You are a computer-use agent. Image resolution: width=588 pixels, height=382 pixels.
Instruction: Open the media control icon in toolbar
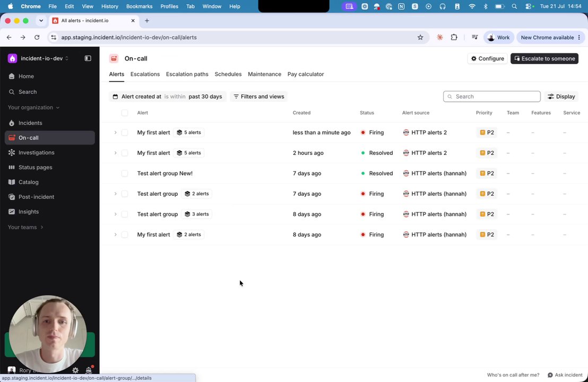475,38
